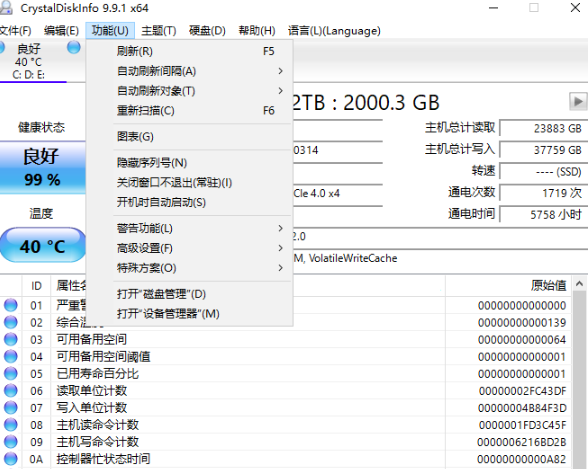The height and width of the screenshot is (469, 588).
Task: Open the 帮助(H) menu
Action: click(257, 31)
